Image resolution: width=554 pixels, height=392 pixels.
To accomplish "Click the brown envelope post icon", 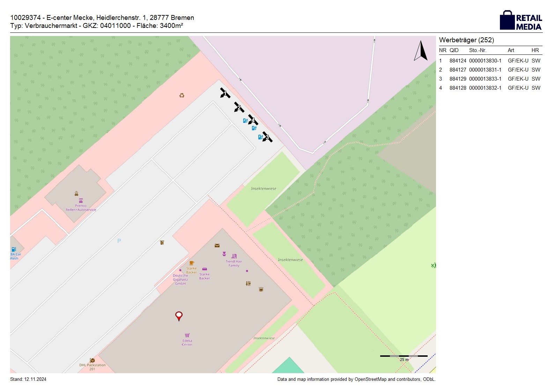I will pos(217,245).
